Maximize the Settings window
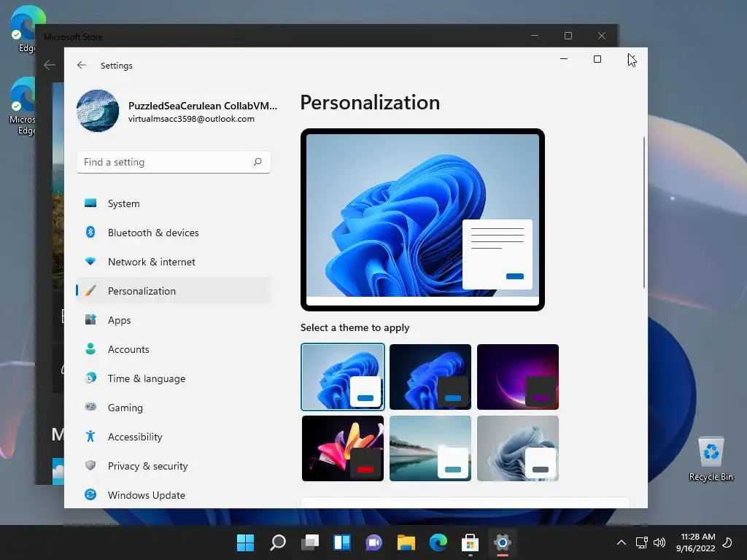The image size is (747, 560). pyautogui.click(x=597, y=58)
